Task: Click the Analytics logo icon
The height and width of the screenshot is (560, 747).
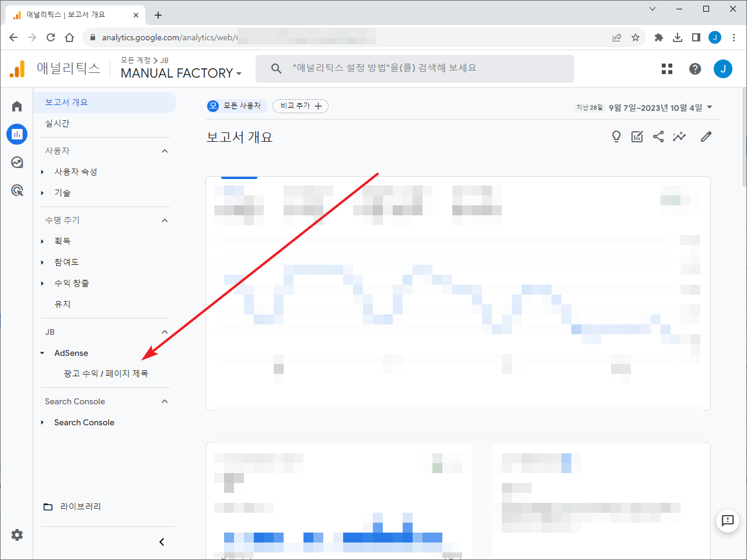Action: click(18, 69)
